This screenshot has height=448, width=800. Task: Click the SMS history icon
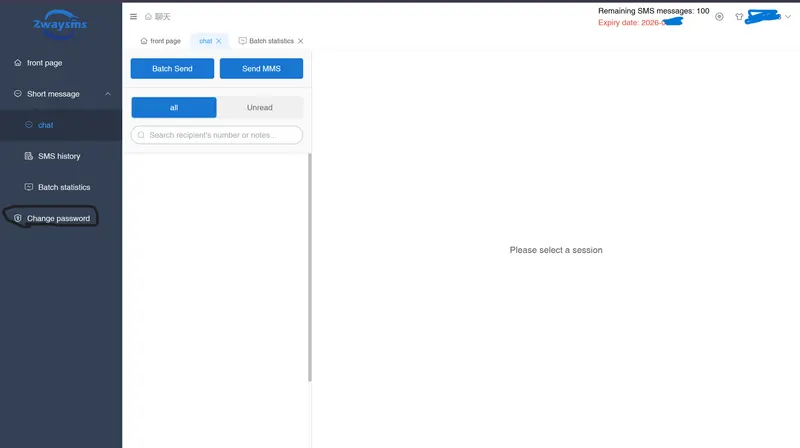tap(29, 156)
